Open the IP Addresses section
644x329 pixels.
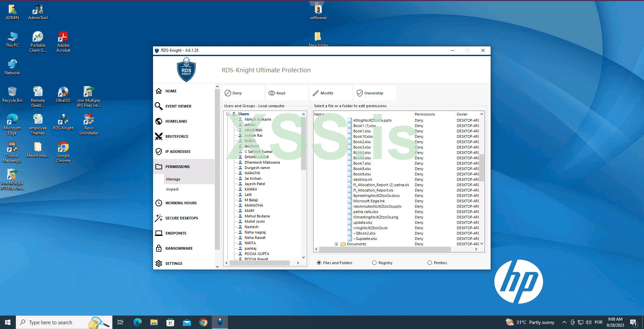tap(178, 151)
